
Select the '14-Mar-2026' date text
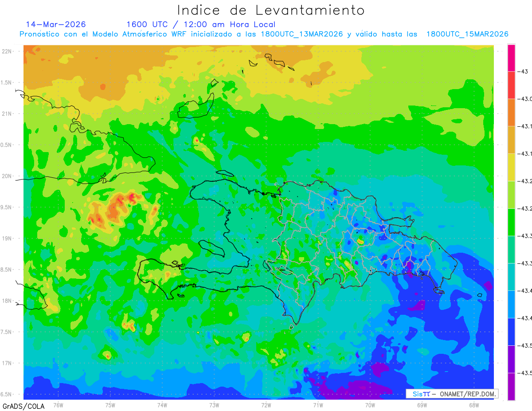tap(56, 24)
